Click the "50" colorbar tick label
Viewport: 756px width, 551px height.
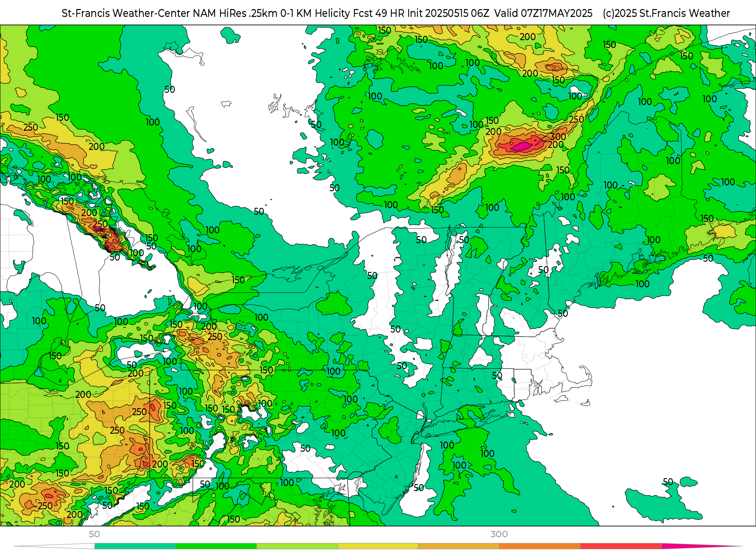pyautogui.click(x=94, y=534)
